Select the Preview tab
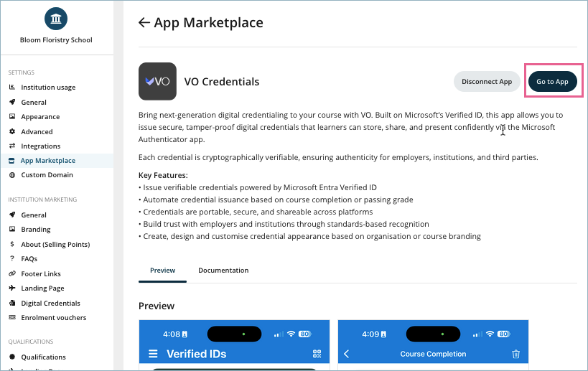Image resolution: width=588 pixels, height=371 pixels. tap(162, 271)
